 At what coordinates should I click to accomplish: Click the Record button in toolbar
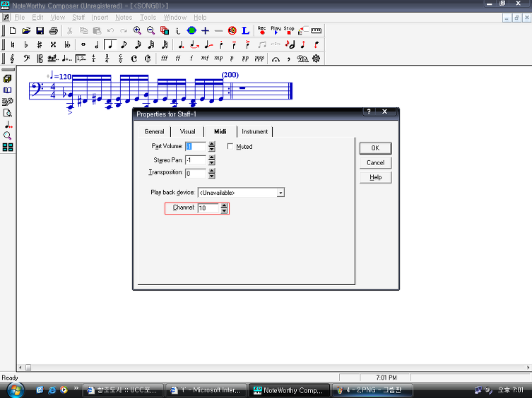pos(261,30)
